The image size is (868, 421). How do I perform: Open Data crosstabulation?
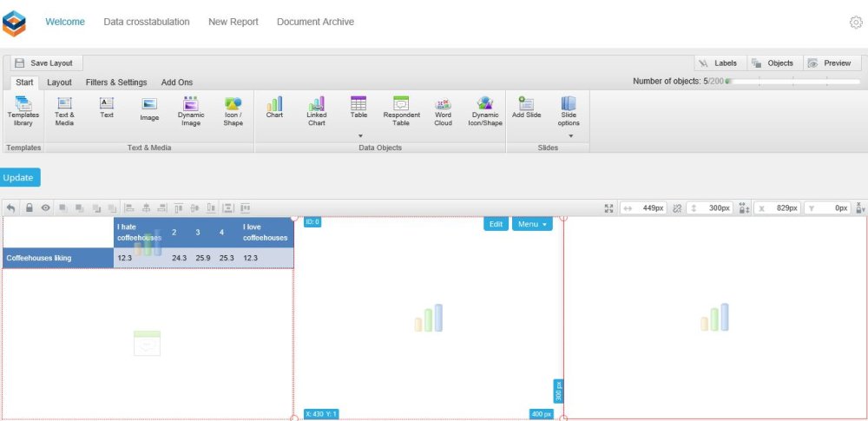click(147, 23)
